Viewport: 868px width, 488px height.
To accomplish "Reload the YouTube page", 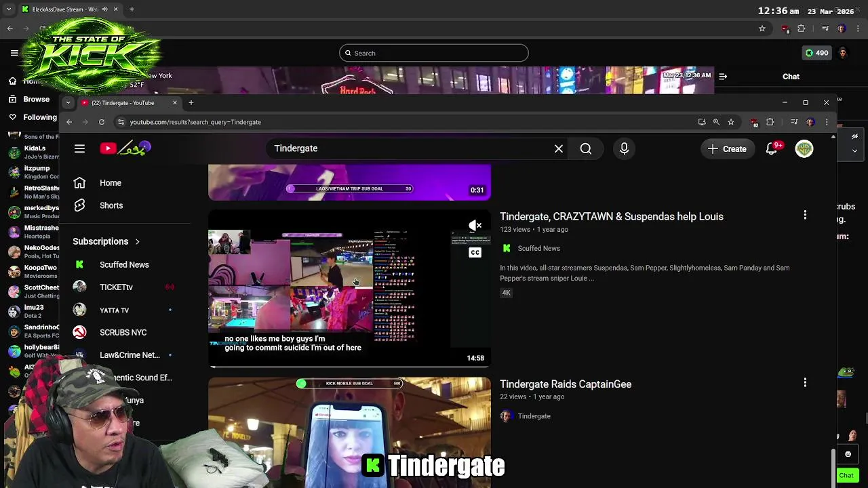I will 102,122.
